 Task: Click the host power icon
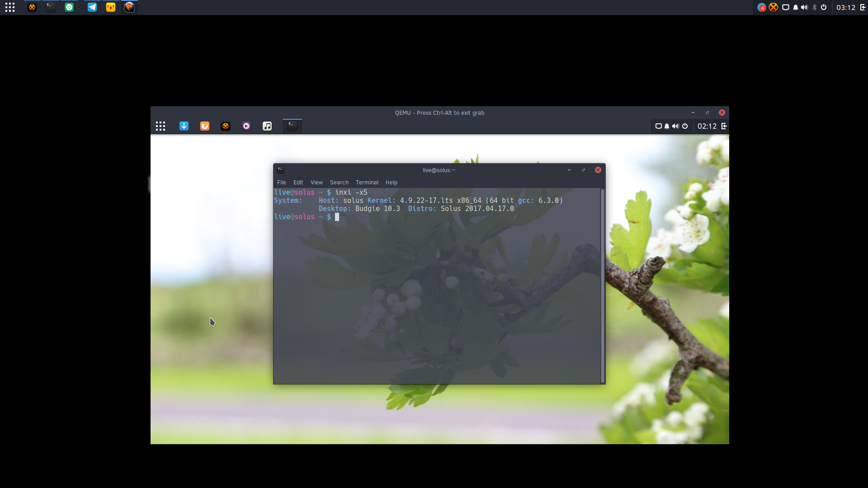pyautogui.click(x=824, y=7)
